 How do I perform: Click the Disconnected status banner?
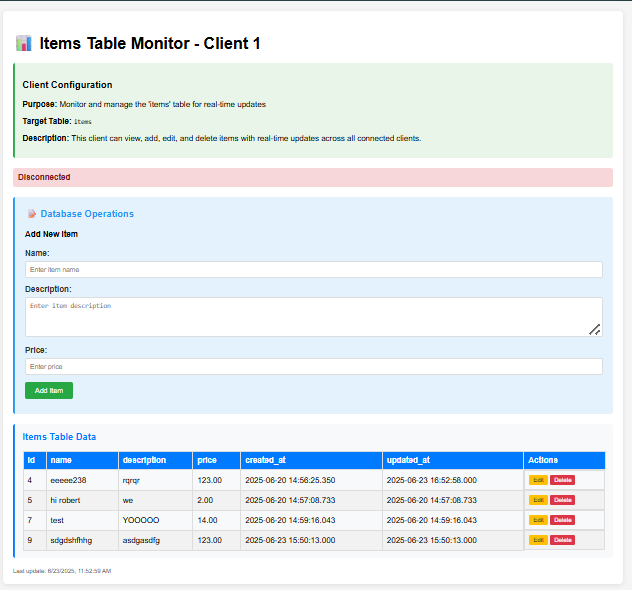pos(313,177)
